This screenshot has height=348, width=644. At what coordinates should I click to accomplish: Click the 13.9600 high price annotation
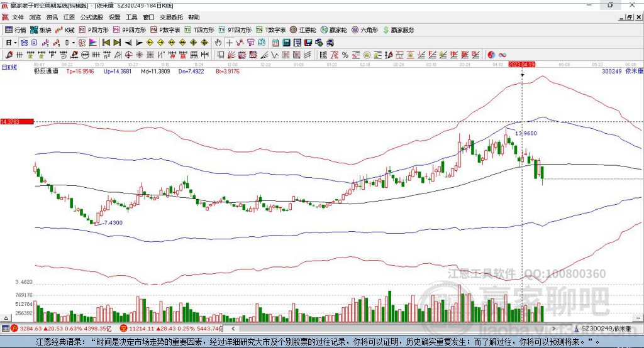click(x=526, y=133)
